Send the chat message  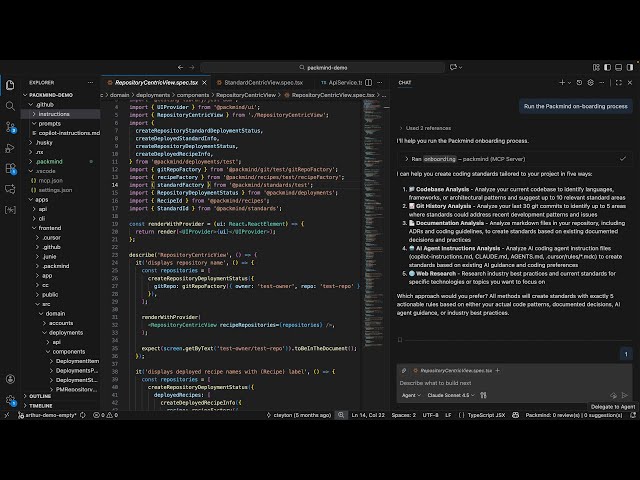click(624, 395)
